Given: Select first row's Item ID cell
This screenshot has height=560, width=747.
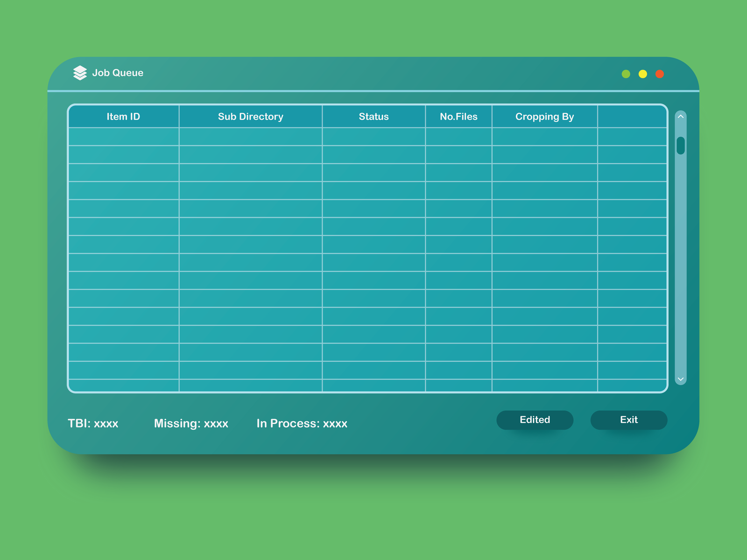Looking at the screenshot, I should point(124,137).
